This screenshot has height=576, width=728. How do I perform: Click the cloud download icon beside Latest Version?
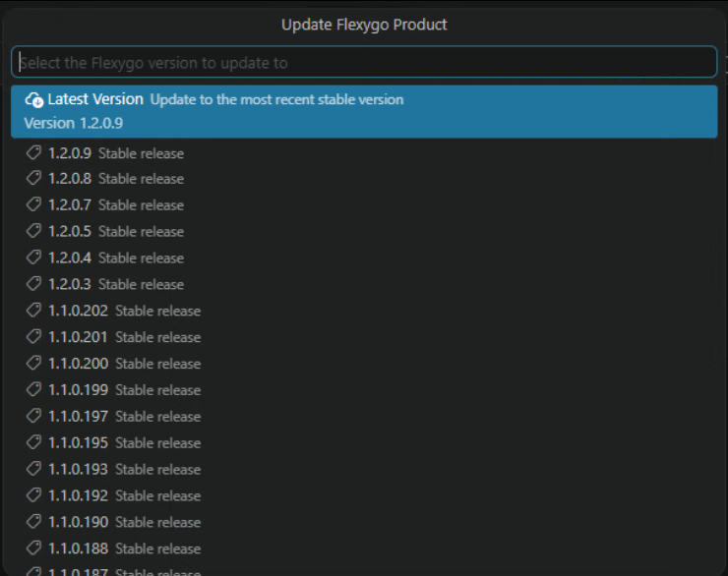point(33,99)
